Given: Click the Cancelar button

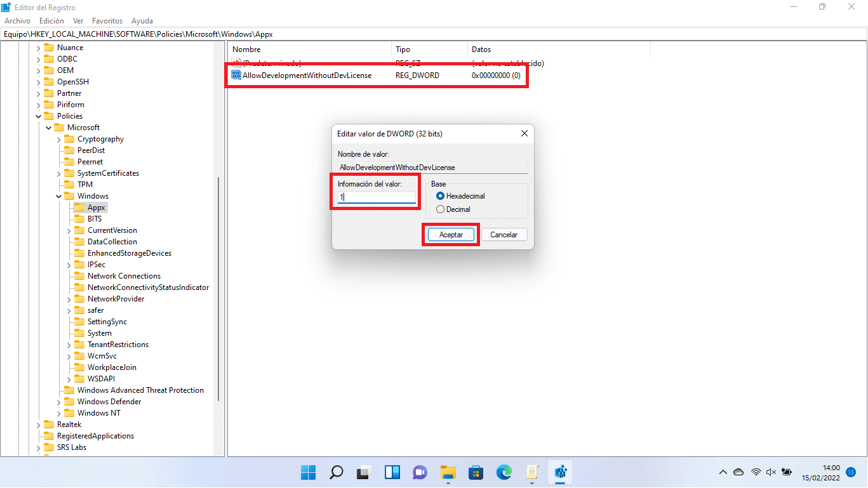Looking at the screenshot, I should [x=504, y=235].
